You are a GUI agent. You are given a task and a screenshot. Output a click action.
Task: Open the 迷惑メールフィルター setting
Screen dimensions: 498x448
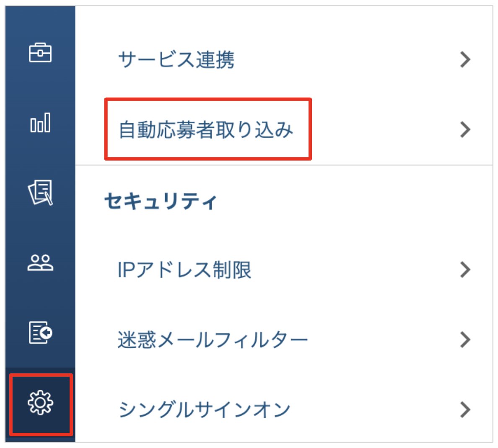pyautogui.click(x=284, y=340)
